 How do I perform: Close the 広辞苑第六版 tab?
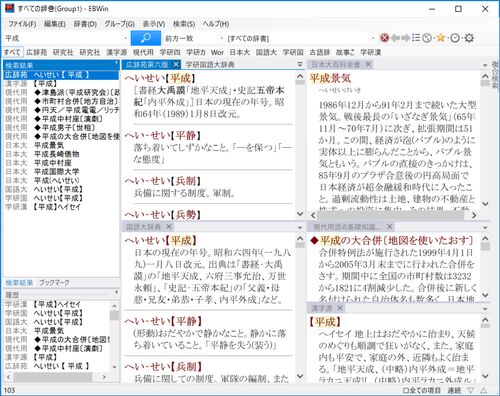(176, 64)
